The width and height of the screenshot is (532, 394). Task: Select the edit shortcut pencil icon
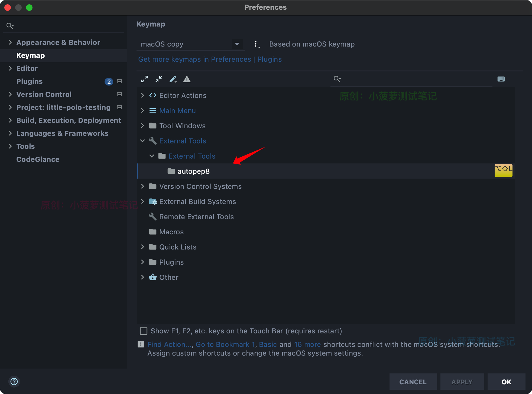[173, 79]
